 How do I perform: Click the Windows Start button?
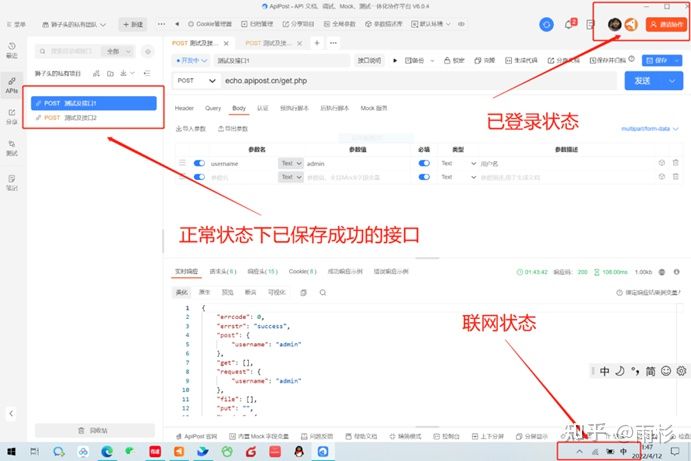pyautogui.click(x=12, y=451)
